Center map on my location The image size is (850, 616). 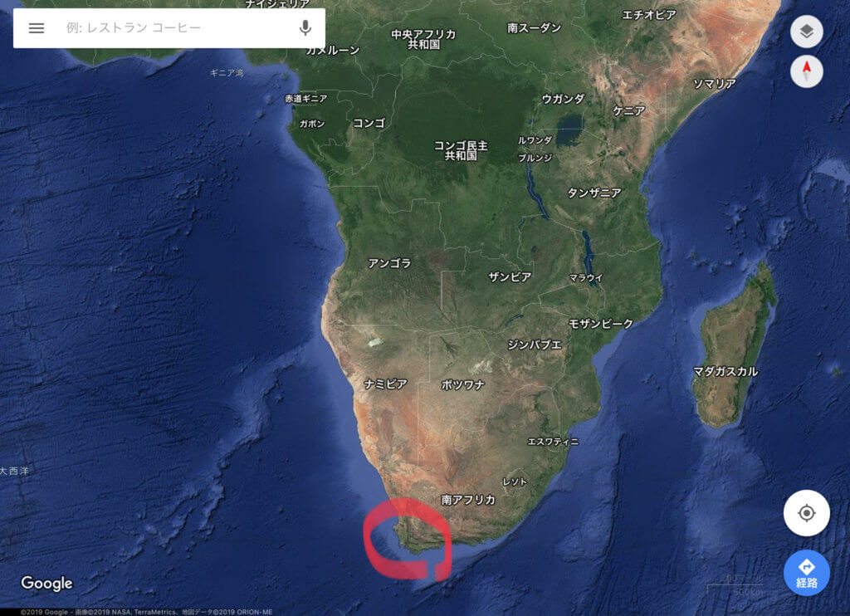(807, 513)
